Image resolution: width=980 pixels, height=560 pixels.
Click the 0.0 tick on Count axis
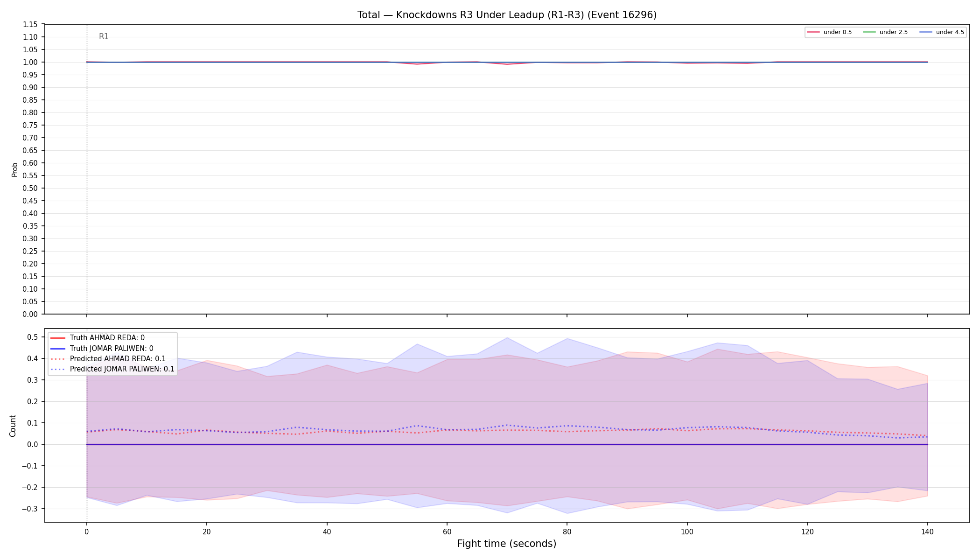coord(32,444)
